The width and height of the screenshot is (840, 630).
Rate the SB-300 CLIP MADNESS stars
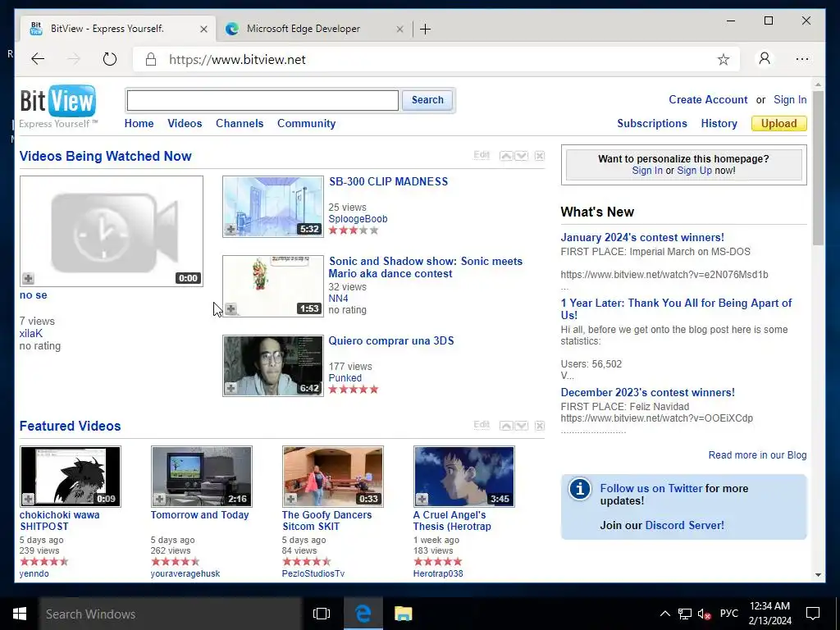click(354, 231)
